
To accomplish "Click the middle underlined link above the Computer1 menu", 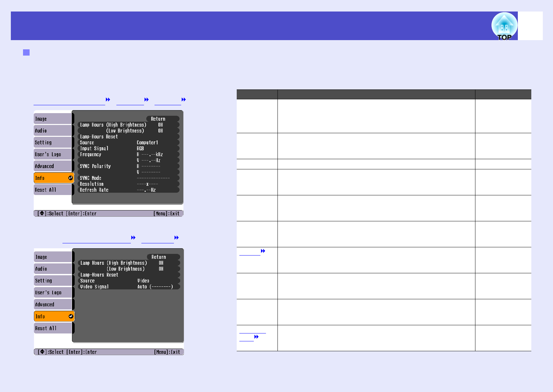I will (130, 102).
